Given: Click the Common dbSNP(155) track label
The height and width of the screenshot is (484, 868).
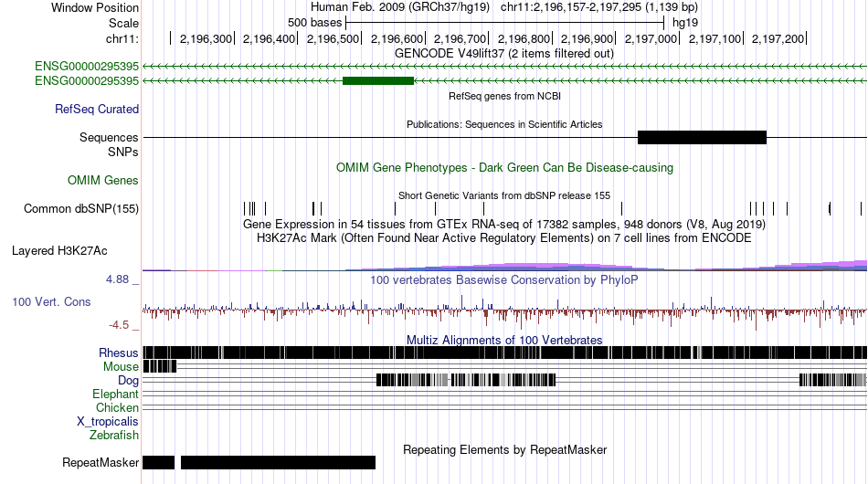Looking at the screenshot, I should tap(81, 208).
